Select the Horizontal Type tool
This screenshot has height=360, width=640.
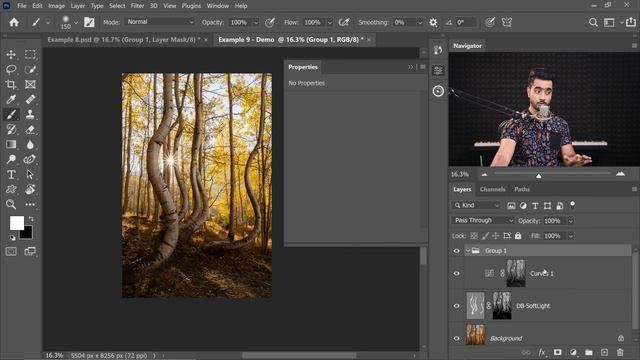click(x=11, y=174)
